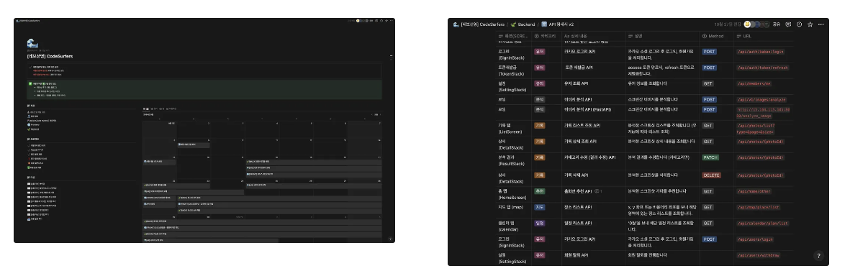Click the 지도 category tag
This screenshot has width=868, height=276.
(539, 207)
